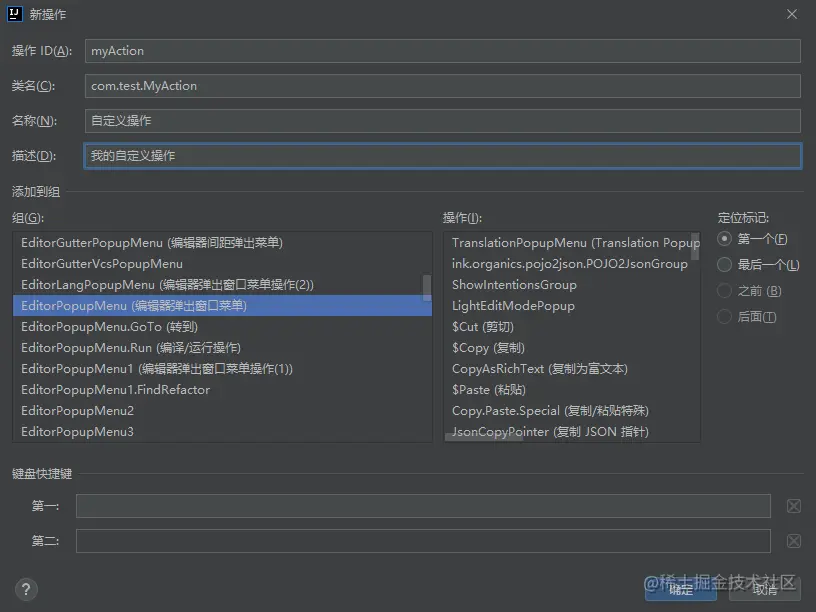This screenshot has height=612, width=816.
Task: Select CopyAsRichText (复制为富文本) action
Action: [x=571, y=368]
